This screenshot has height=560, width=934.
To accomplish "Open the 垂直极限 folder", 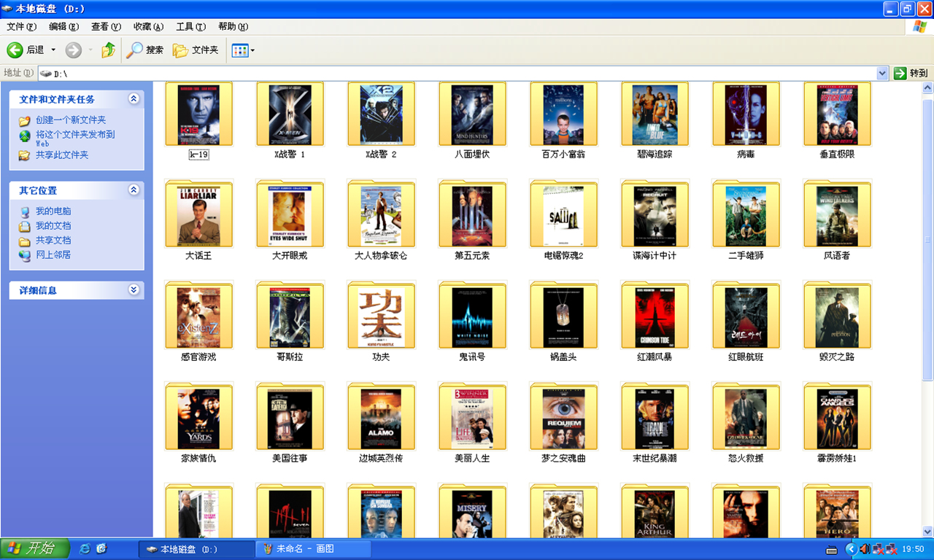I will click(x=837, y=114).
